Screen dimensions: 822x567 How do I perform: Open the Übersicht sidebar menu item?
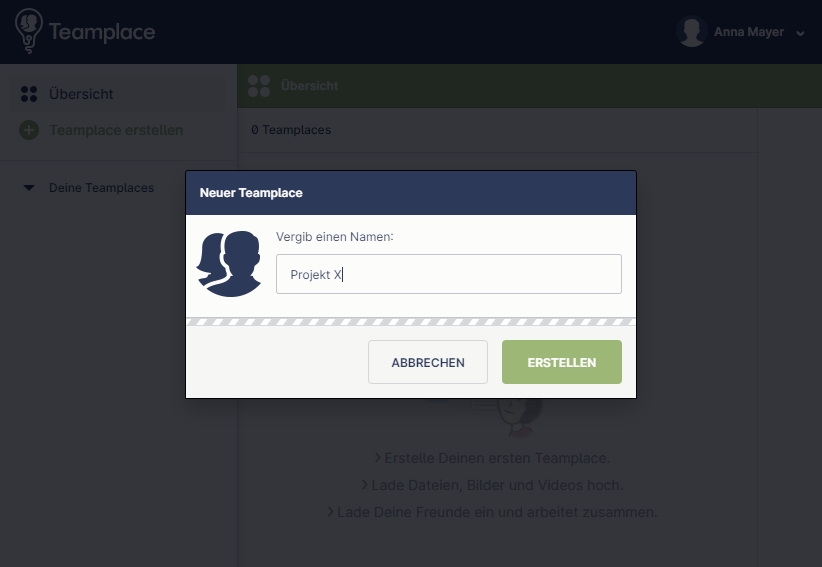pyautogui.click(x=118, y=94)
